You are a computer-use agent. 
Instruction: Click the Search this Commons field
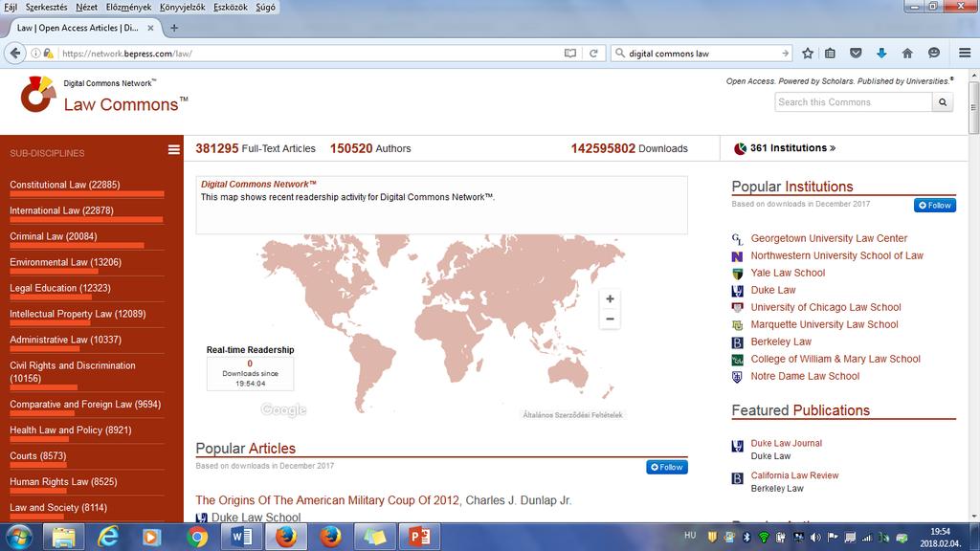(x=853, y=101)
